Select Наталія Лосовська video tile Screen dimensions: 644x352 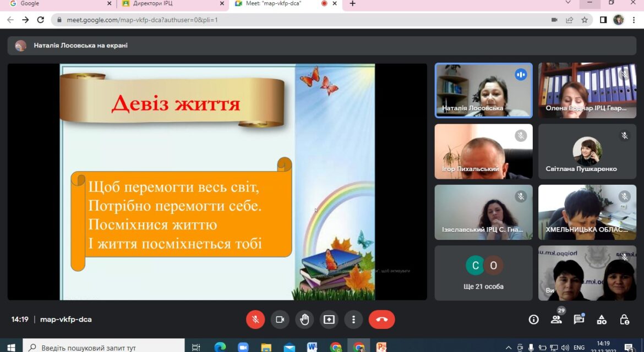click(483, 91)
